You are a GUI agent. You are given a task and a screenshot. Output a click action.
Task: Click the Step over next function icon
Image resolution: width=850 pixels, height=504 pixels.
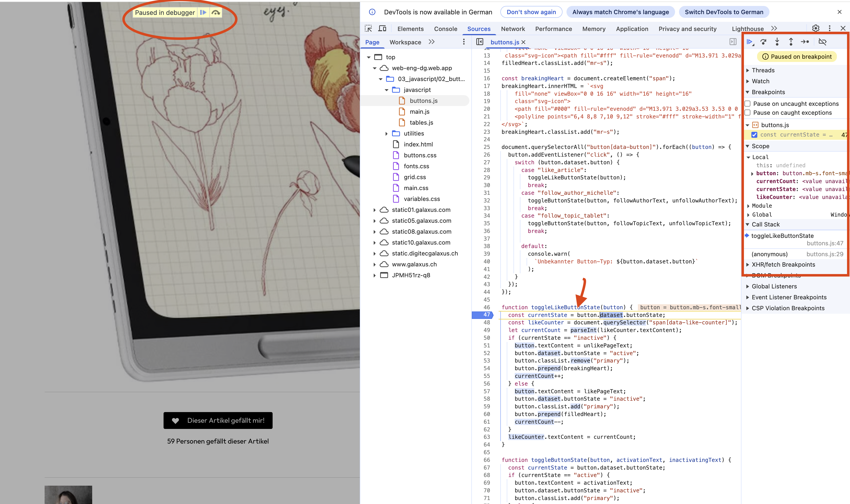point(764,42)
